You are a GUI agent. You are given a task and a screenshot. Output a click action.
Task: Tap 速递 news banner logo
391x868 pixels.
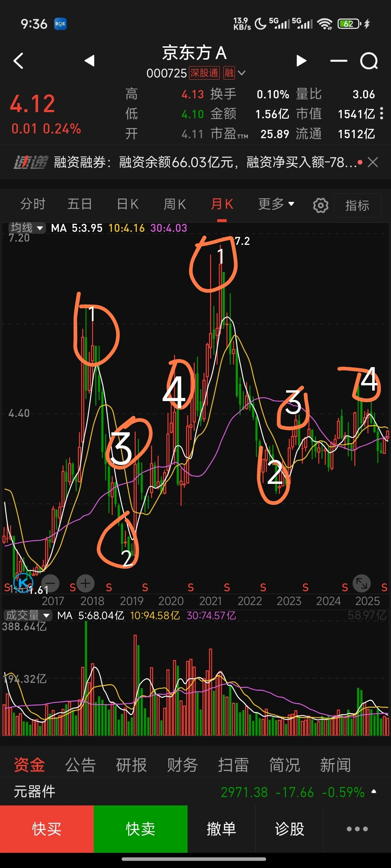(31, 162)
